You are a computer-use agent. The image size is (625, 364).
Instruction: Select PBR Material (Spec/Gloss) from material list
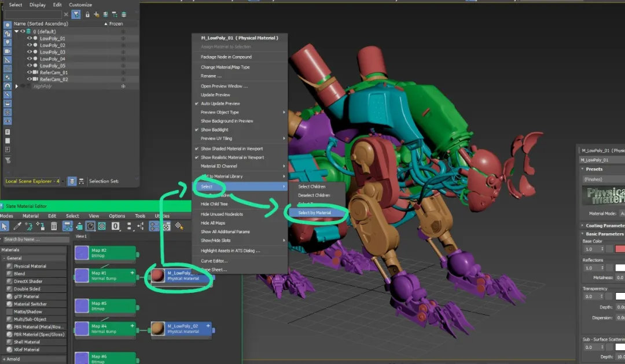pos(39,334)
